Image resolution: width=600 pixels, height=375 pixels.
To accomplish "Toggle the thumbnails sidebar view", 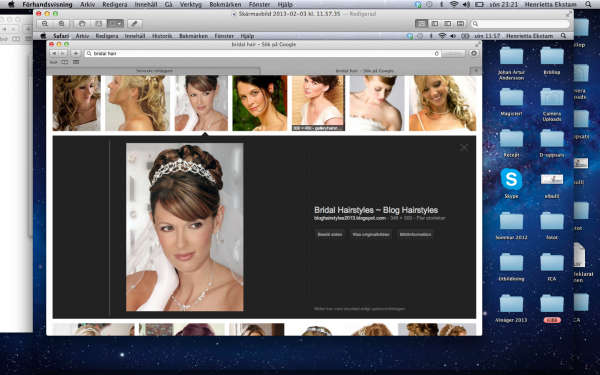I will 435,24.
